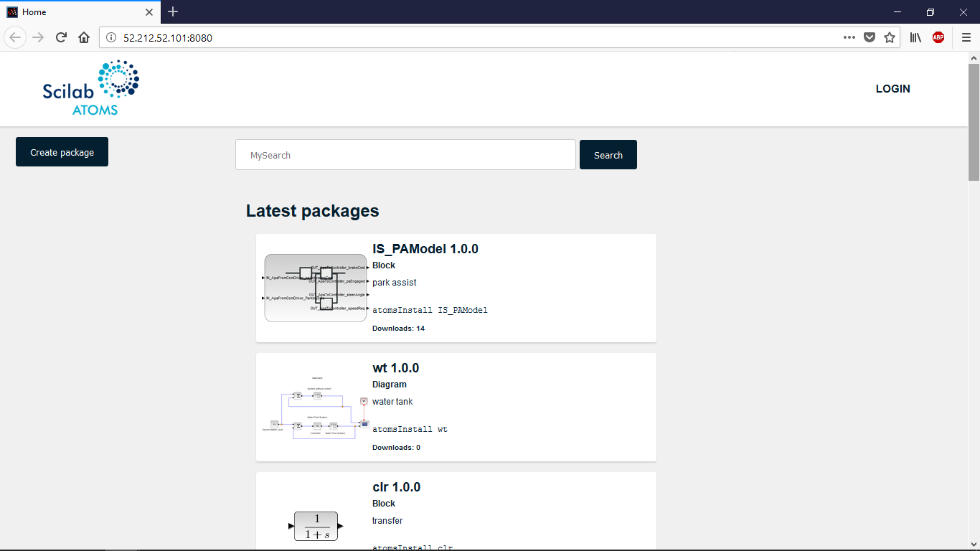
Task: Open page actions three-dot menu
Action: [849, 37]
